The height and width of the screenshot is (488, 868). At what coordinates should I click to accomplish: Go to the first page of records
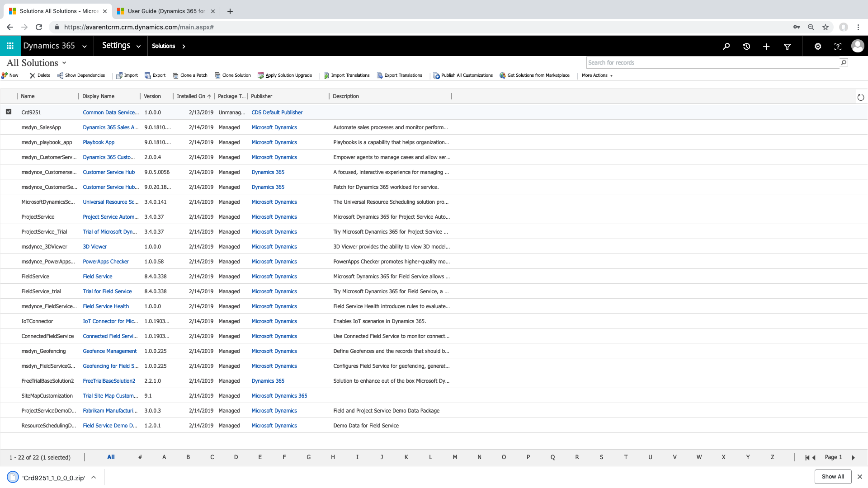pyautogui.click(x=807, y=457)
